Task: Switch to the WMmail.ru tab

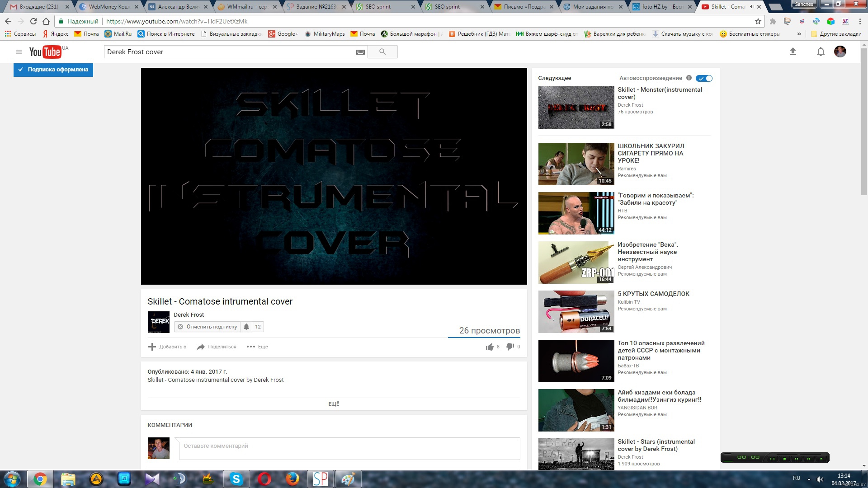Action: (247, 7)
